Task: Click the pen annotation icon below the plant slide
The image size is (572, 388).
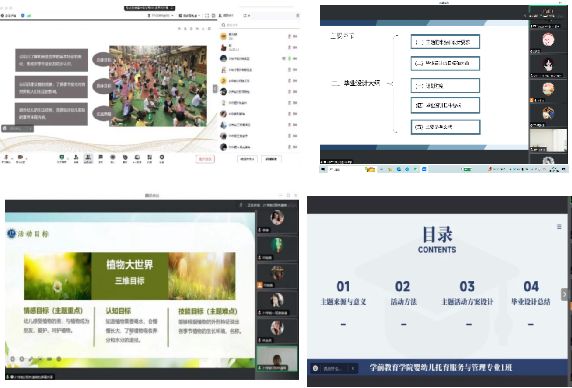Action: pyautogui.click(x=31, y=359)
